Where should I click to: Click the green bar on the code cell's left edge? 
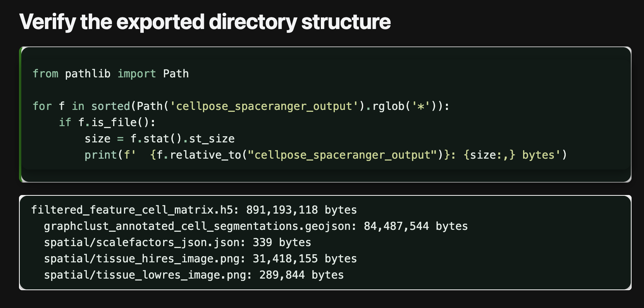[x=21, y=115]
